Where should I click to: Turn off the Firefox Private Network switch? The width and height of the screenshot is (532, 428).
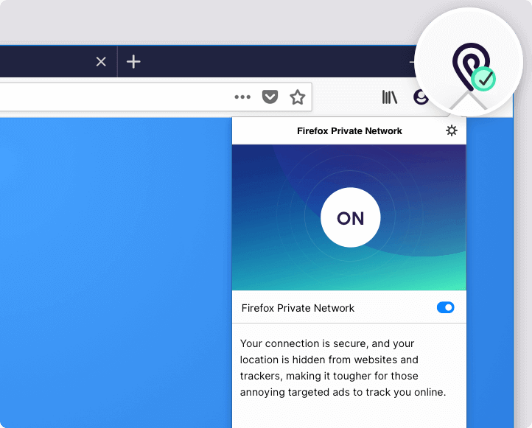pyautogui.click(x=445, y=308)
